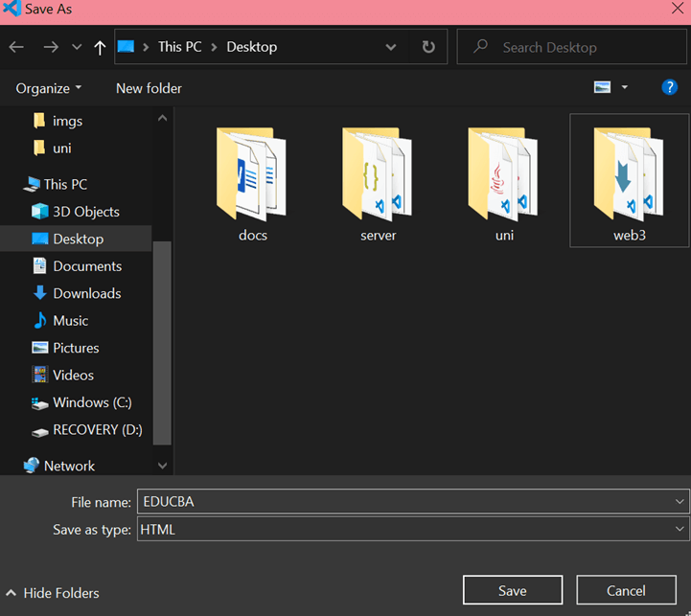Click the sidebar scrollbar thumb
The height and width of the screenshot is (616, 691).
162,343
